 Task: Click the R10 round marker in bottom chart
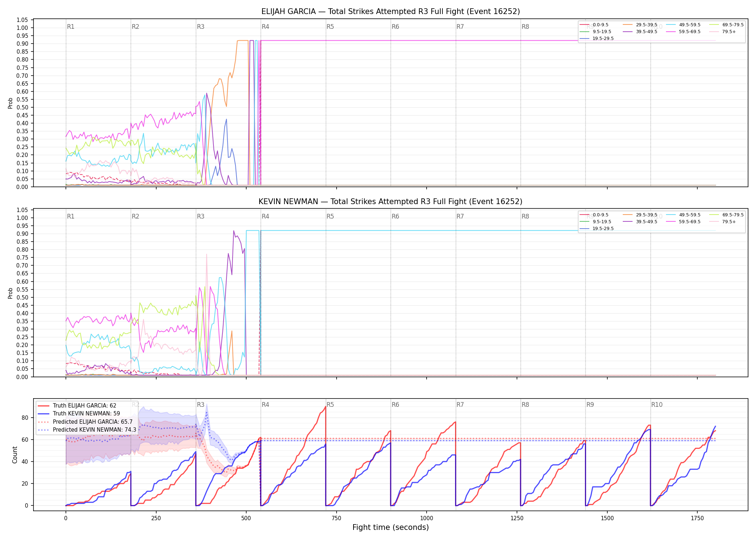point(657,405)
